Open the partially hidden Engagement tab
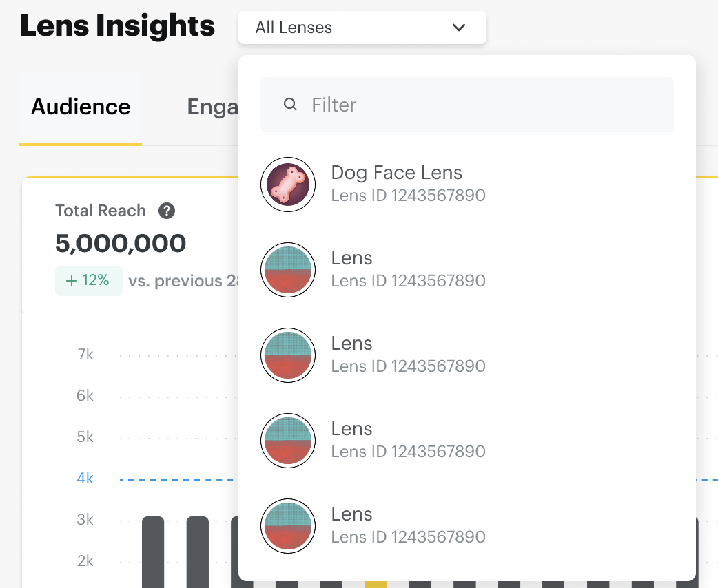The height and width of the screenshot is (588, 718). coord(212,107)
